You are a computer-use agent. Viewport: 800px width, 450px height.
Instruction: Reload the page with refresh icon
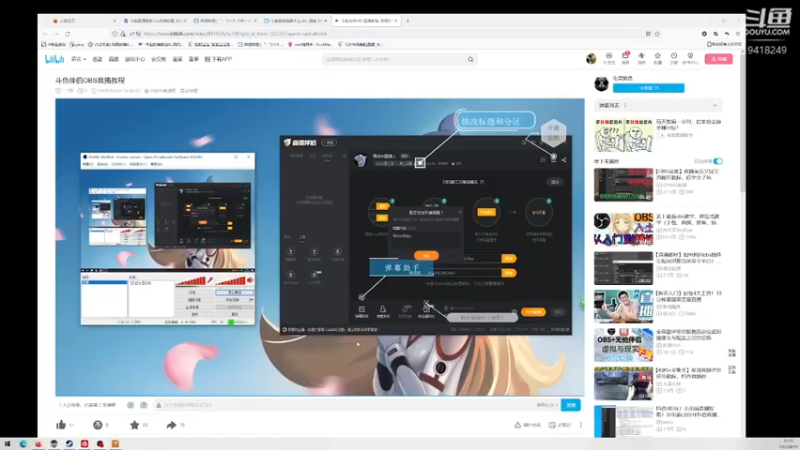[x=67, y=34]
